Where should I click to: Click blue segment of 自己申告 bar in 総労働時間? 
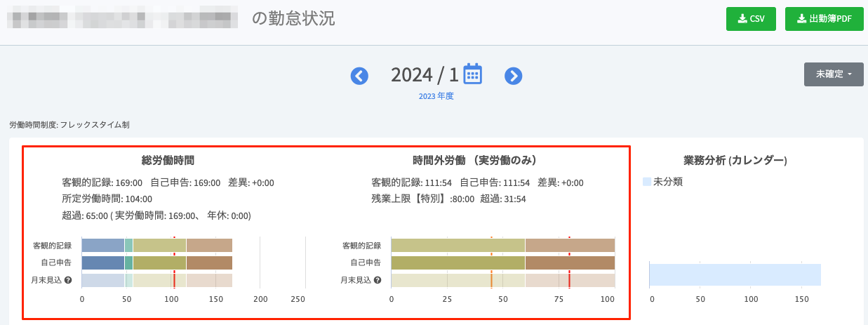(x=102, y=263)
